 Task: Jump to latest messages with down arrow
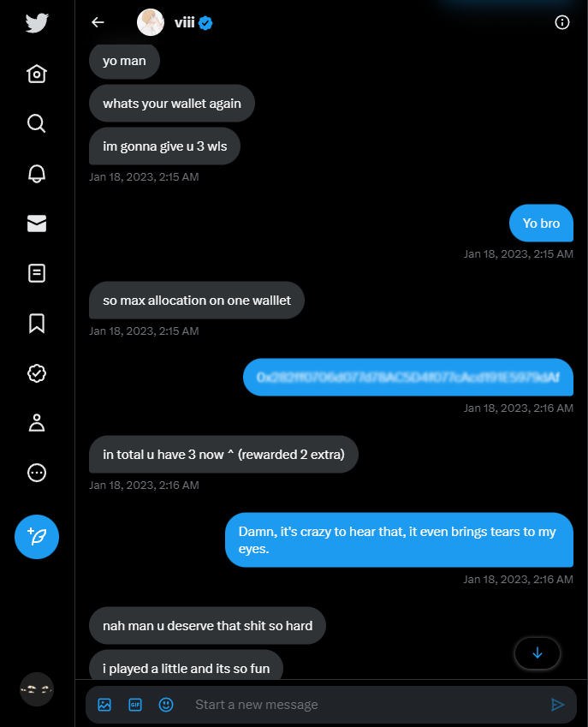tap(538, 653)
